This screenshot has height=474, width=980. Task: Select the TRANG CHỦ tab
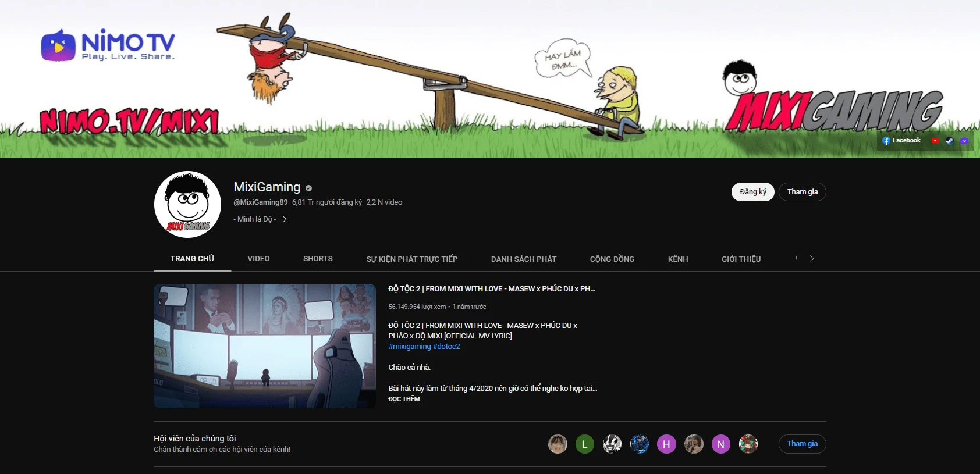192,259
